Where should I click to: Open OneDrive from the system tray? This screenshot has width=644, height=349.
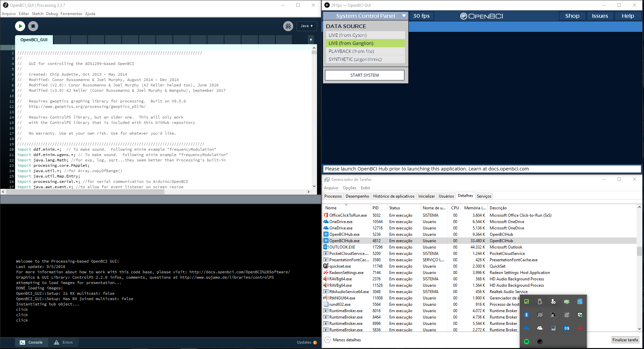[527, 328]
